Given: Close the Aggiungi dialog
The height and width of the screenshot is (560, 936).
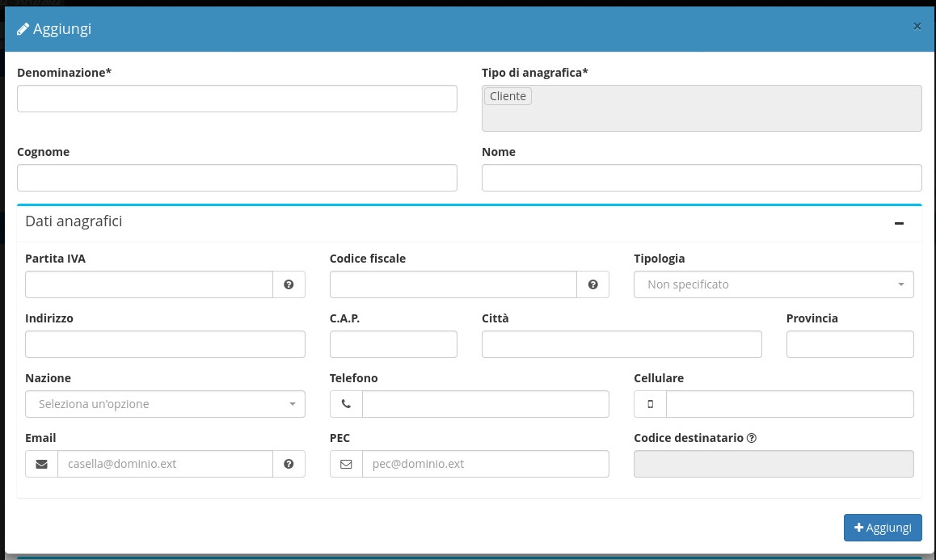Looking at the screenshot, I should click(917, 27).
